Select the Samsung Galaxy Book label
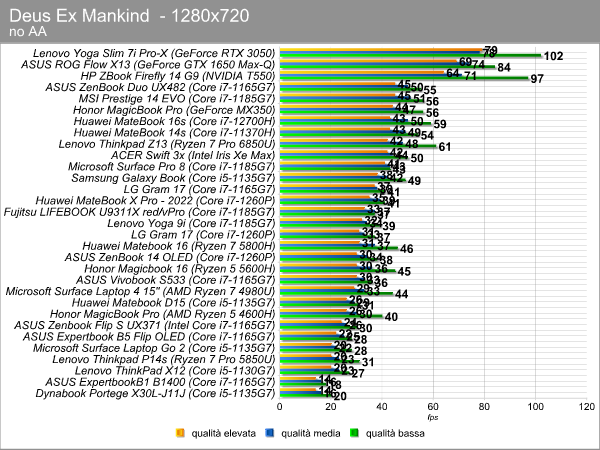This screenshot has height=450, width=600. (173, 178)
